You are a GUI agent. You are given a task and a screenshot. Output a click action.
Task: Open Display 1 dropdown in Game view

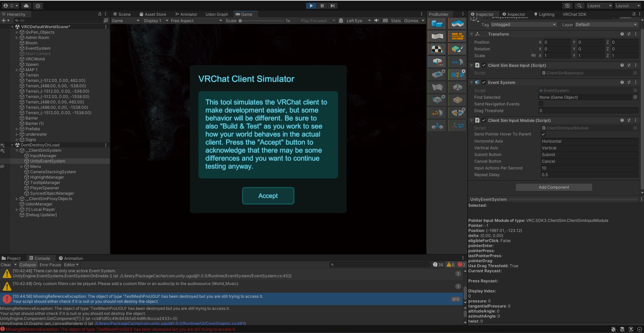coord(156,21)
